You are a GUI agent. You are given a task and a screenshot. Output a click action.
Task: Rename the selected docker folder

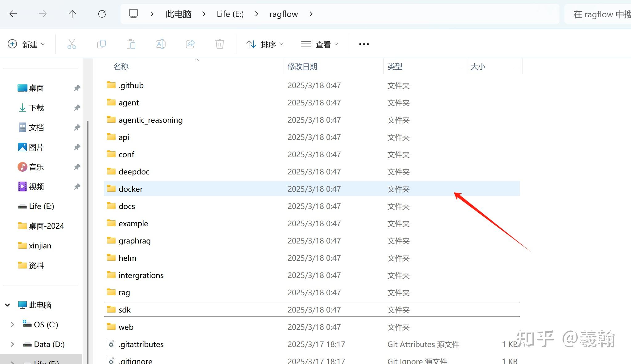coord(160,44)
